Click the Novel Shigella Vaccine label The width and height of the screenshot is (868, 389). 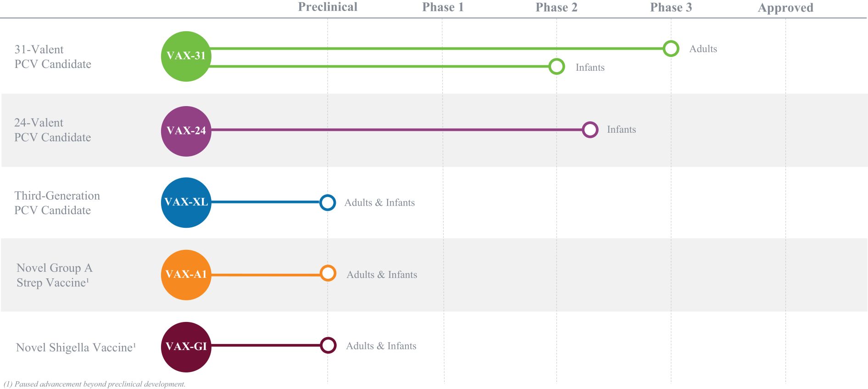pyautogui.click(x=76, y=347)
